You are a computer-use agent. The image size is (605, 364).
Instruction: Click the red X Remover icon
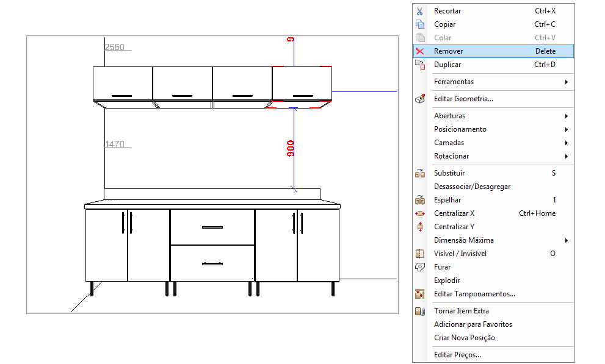pos(419,51)
